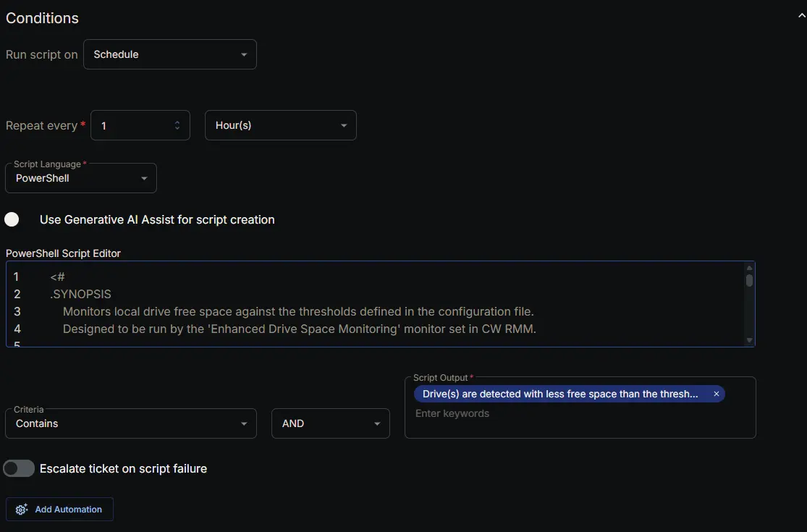Remove the Drive(s) detected keyword chip
The width and height of the screenshot is (807, 532).
(716, 394)
